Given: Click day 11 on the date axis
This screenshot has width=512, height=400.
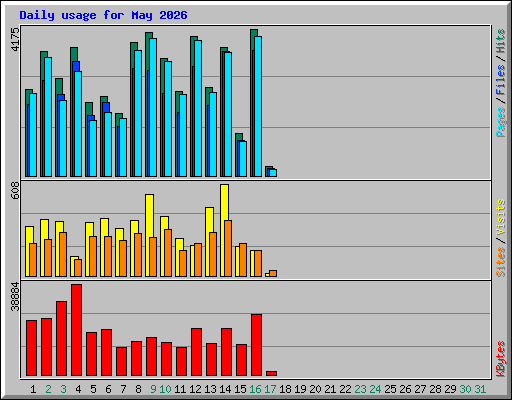Looking at the screenshot, I should (180, 389).
